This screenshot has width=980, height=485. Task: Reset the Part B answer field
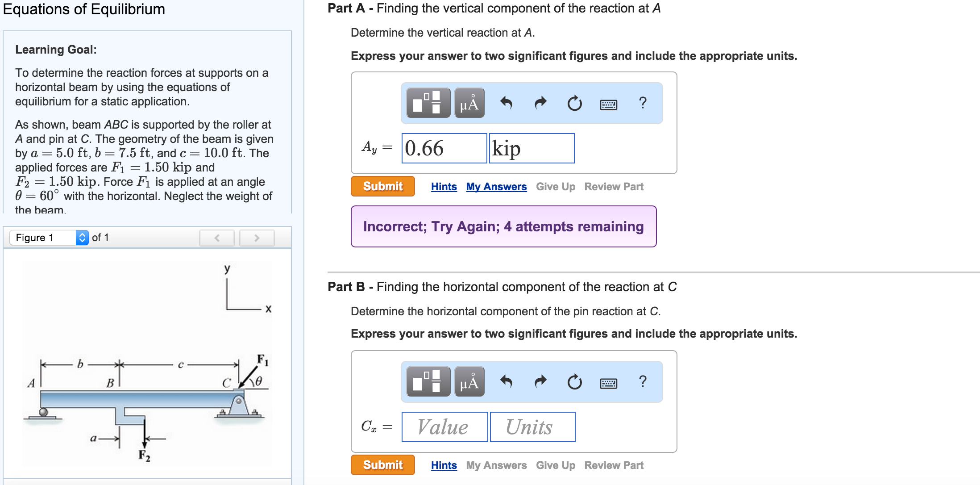point(575,382)
